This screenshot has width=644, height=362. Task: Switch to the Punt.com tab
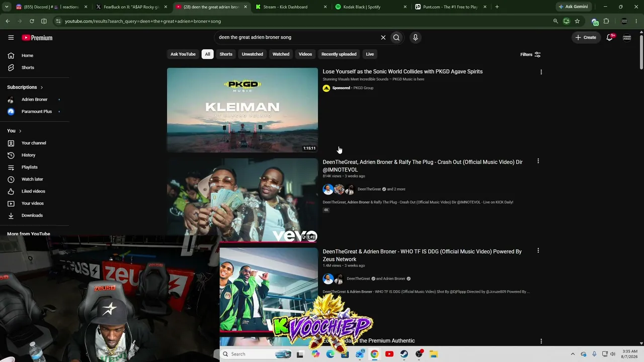[x=451, y=7]
